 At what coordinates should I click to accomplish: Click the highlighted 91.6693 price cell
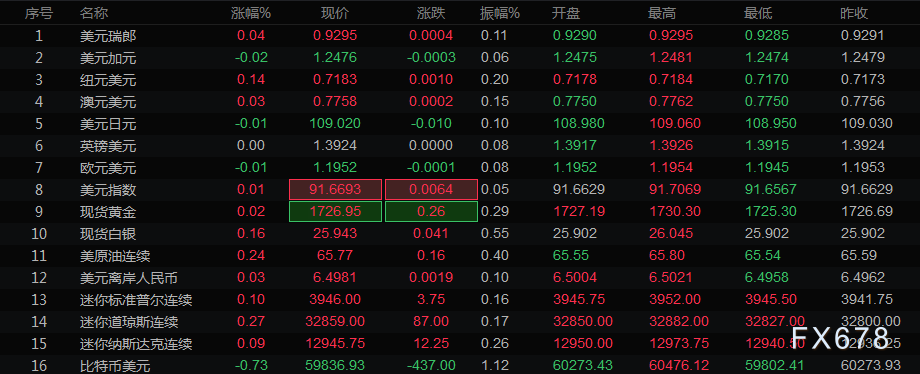tap(336, 190)
